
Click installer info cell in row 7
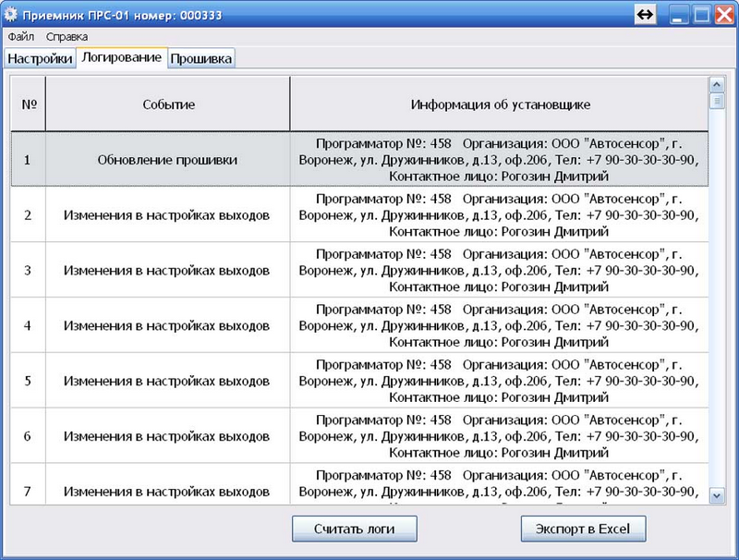[500, 483]
